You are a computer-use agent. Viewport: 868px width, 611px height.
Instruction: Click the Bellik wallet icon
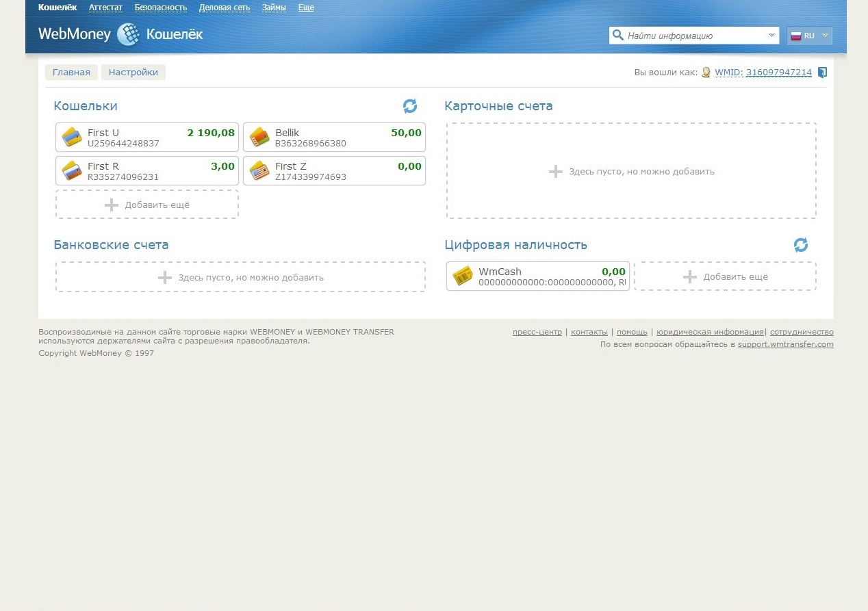259,137
